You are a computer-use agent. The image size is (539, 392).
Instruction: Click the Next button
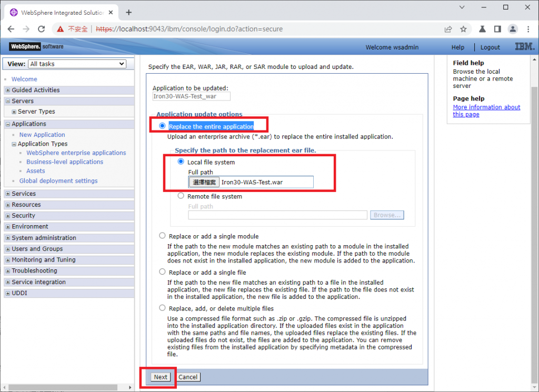161,377
